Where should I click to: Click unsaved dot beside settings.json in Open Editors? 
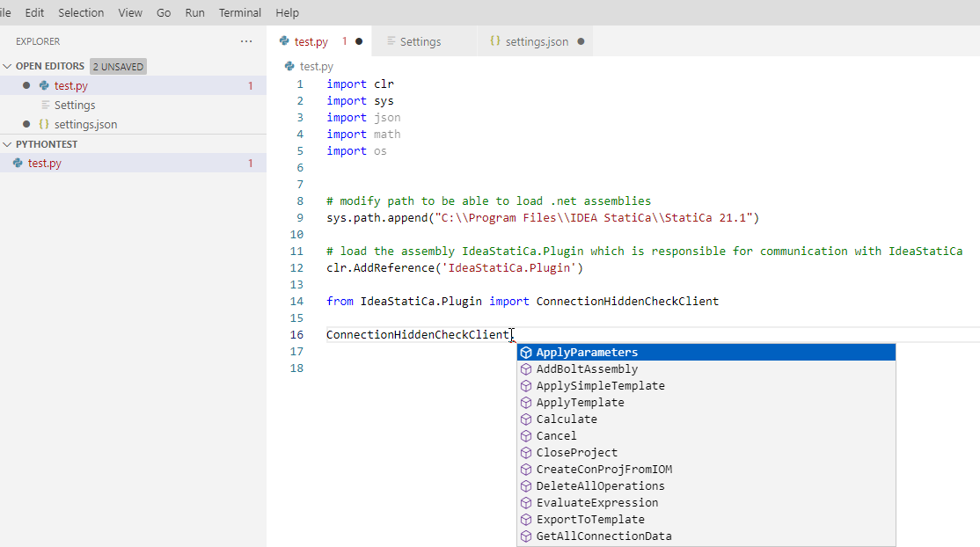[26, 124]
